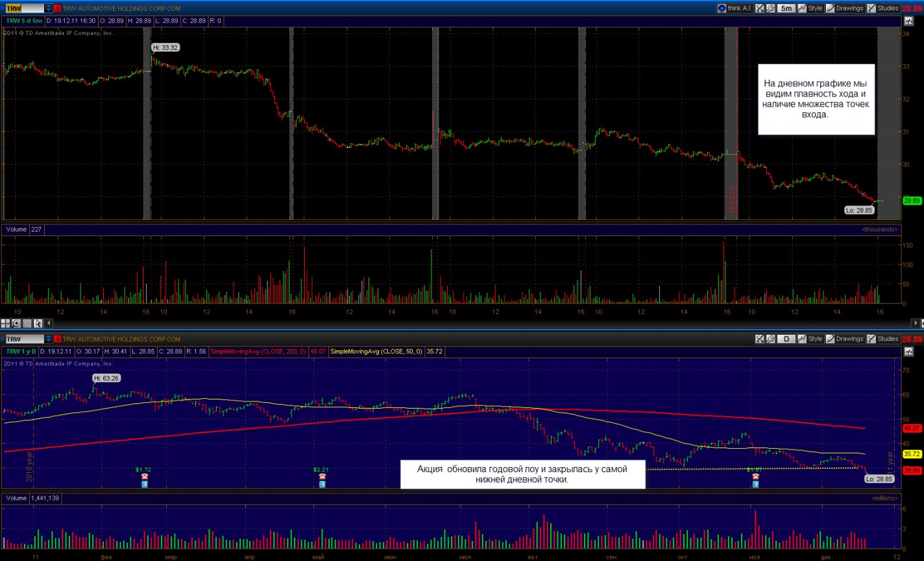Viewport: 924px width, 561px height.
Task: Click red 28.89 last price top right
Action: (x=912, y=8)
